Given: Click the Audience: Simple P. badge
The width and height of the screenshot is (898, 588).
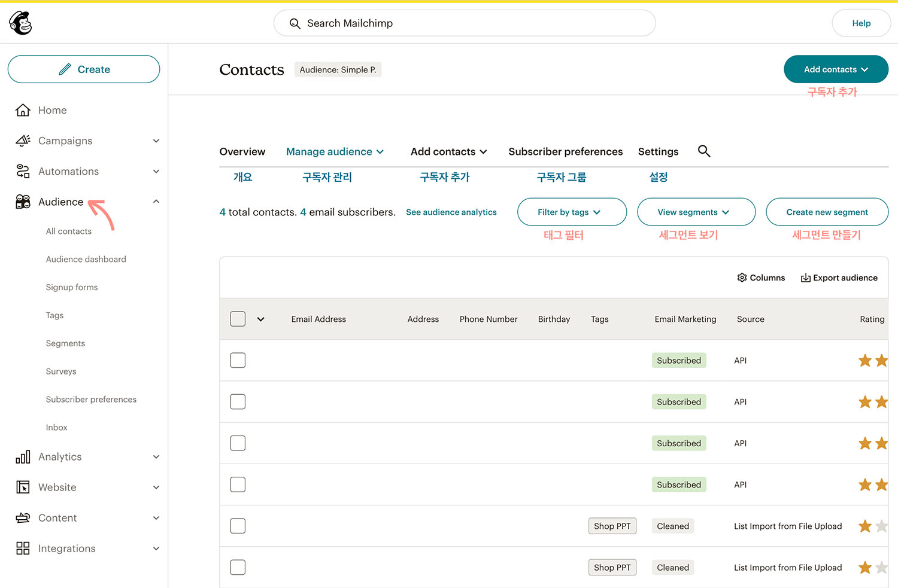Looking at the screenshot, I should click(338, 70).
